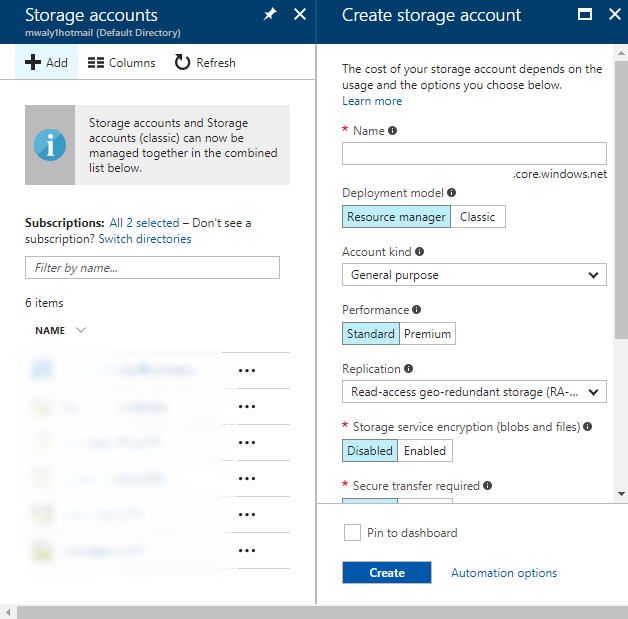This screenshot has width=628, height=619.
Task: Click Switch directories link
Action: pos(145,239)
